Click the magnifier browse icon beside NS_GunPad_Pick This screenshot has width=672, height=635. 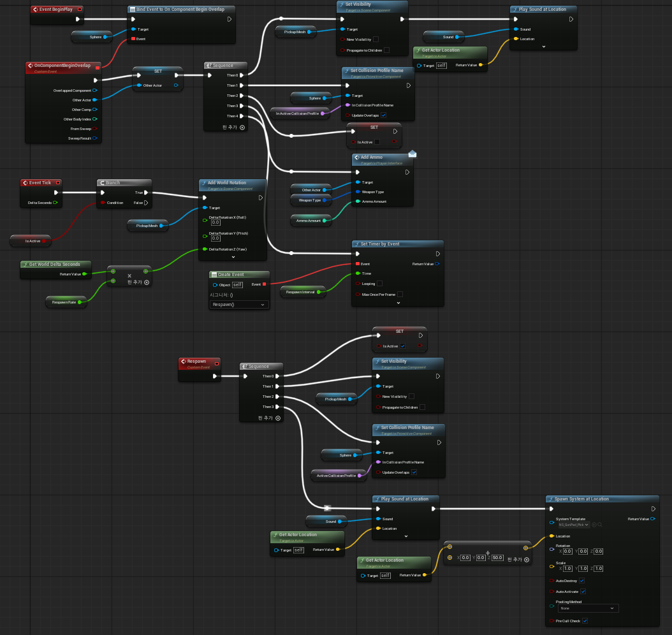600,525
